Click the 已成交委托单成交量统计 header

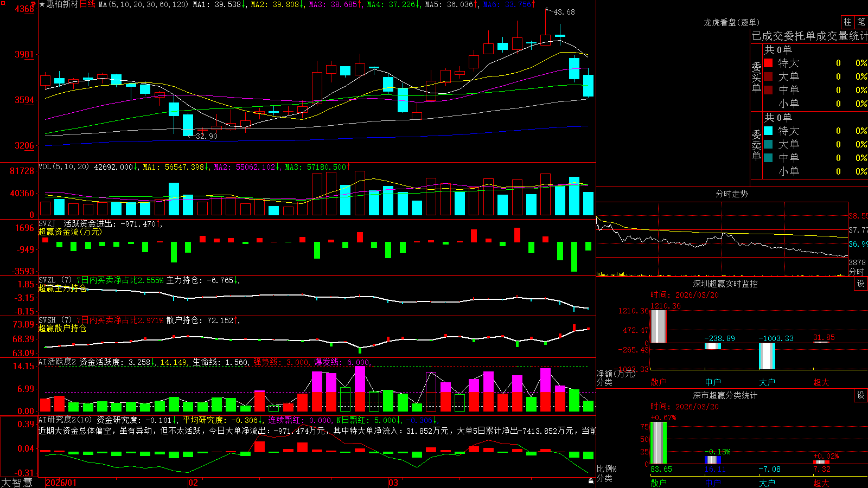pos(809,36)
